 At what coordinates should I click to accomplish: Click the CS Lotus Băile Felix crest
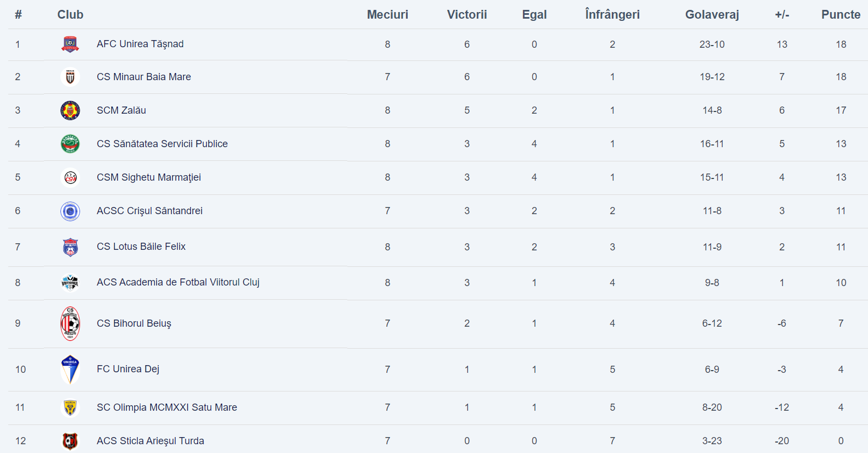(x=70, y=247)
